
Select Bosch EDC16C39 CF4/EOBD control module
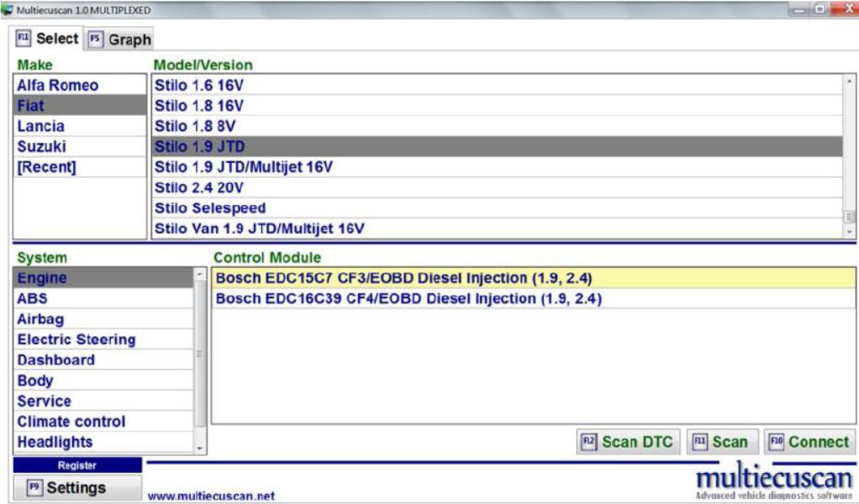(x=533, y=299)
